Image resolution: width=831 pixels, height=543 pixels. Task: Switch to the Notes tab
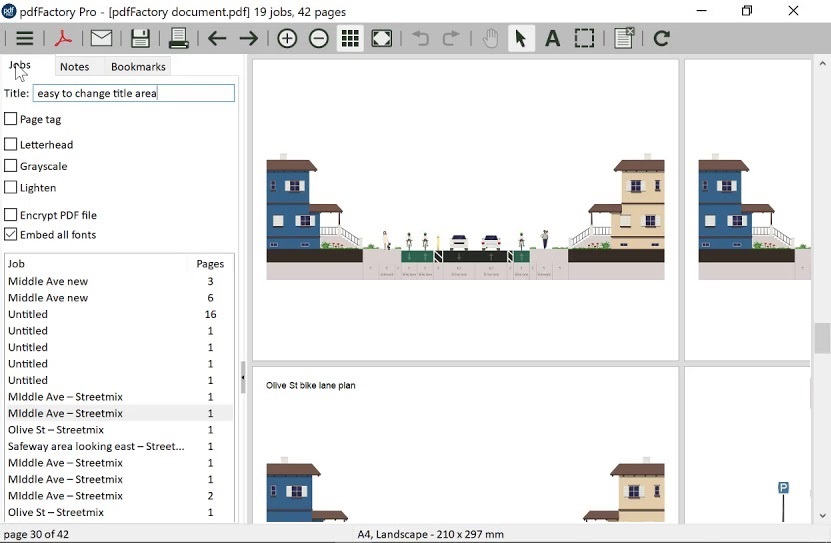click(x=75, y=67)
